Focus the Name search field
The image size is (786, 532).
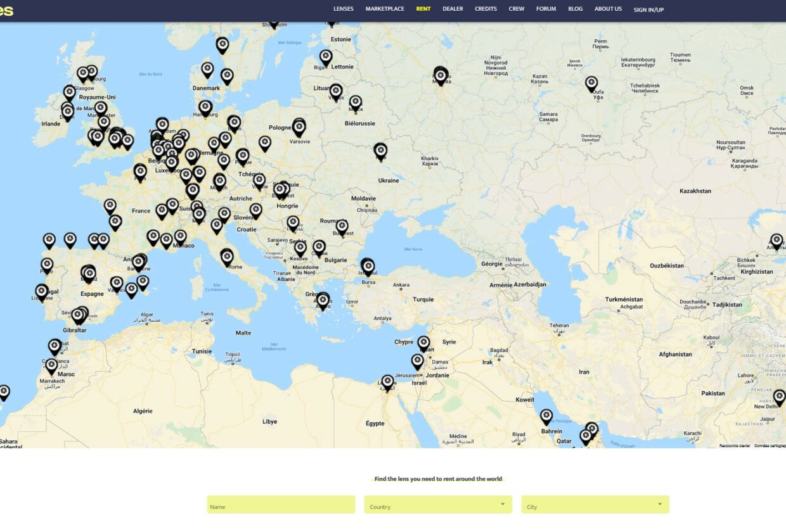click(x=281, y=505)
